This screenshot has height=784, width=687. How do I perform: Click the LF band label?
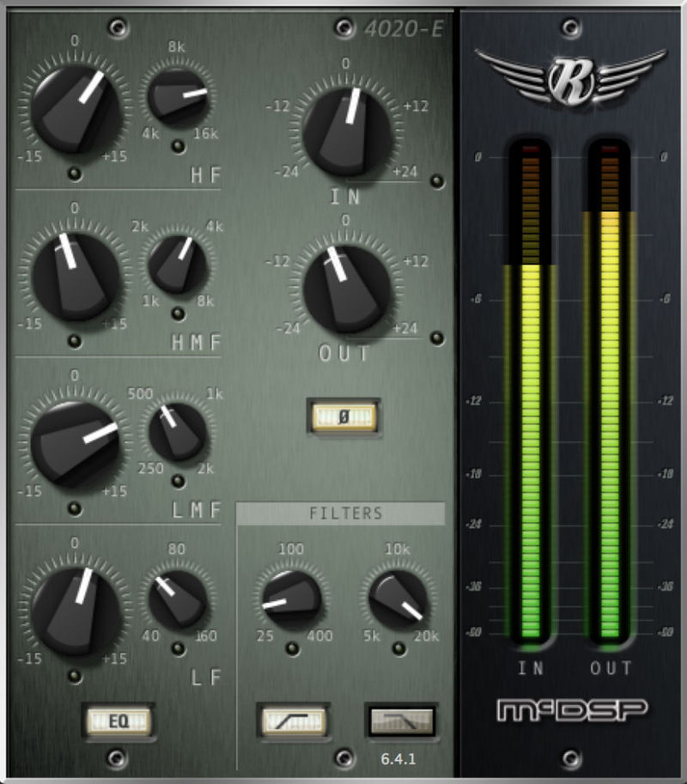point(205,678)
